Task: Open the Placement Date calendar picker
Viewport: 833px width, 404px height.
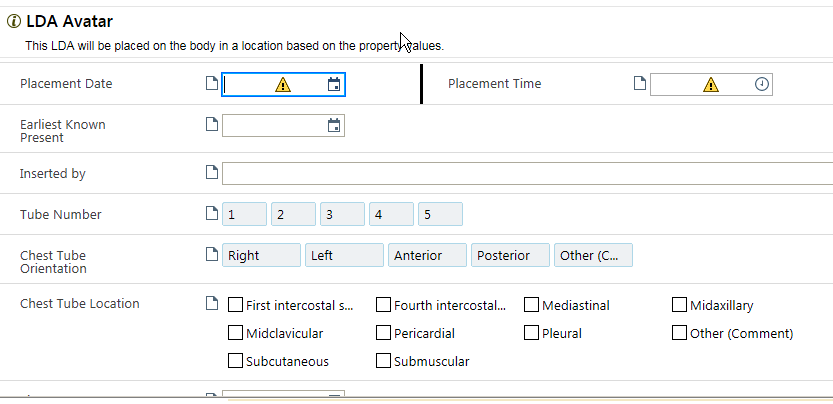Action: pyautogui.click(x=334, y=85)
